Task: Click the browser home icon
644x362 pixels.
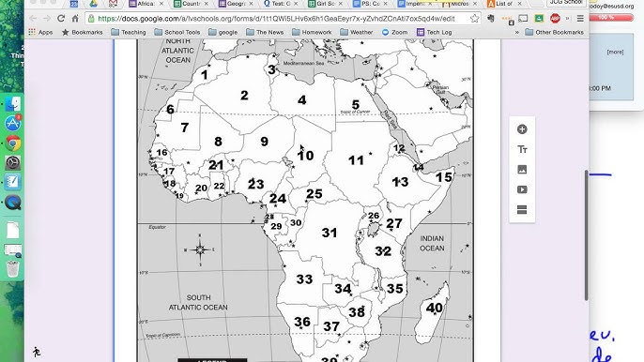Action: point(75,19)
